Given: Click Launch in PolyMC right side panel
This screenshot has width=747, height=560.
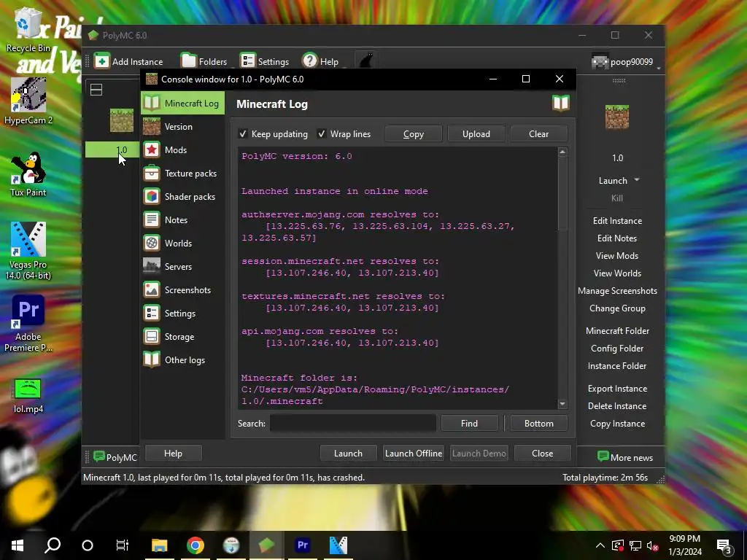Looking at the screenshot, I should tap(613, 181).
